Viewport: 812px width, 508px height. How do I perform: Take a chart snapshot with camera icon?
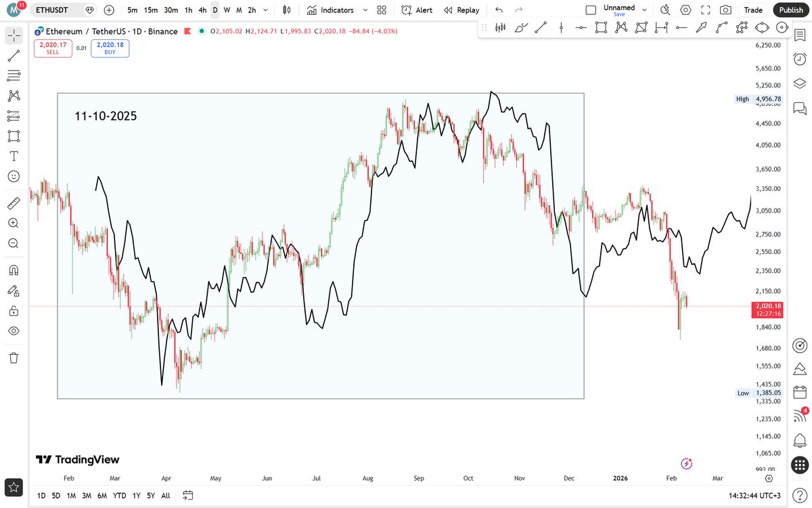[x=725, y=10]
